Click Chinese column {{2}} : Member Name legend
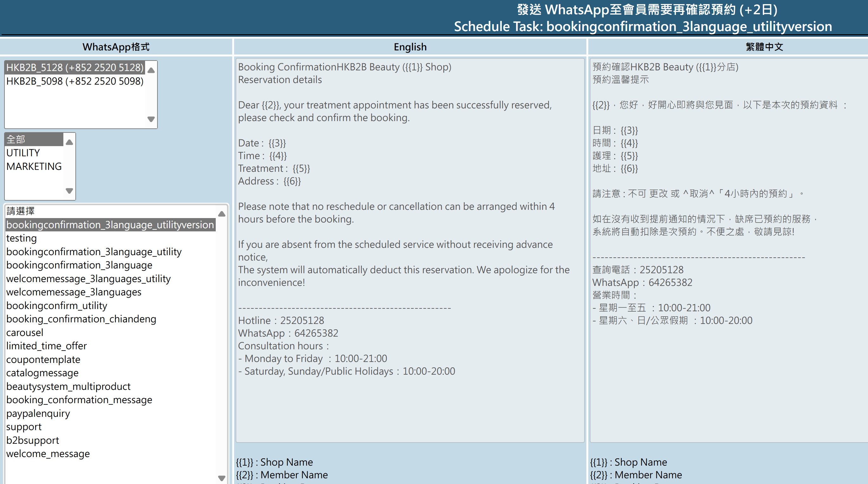Image resolution: width=868 pixels, height=484 pixels. pyautogui.click(x=636, y=475)
